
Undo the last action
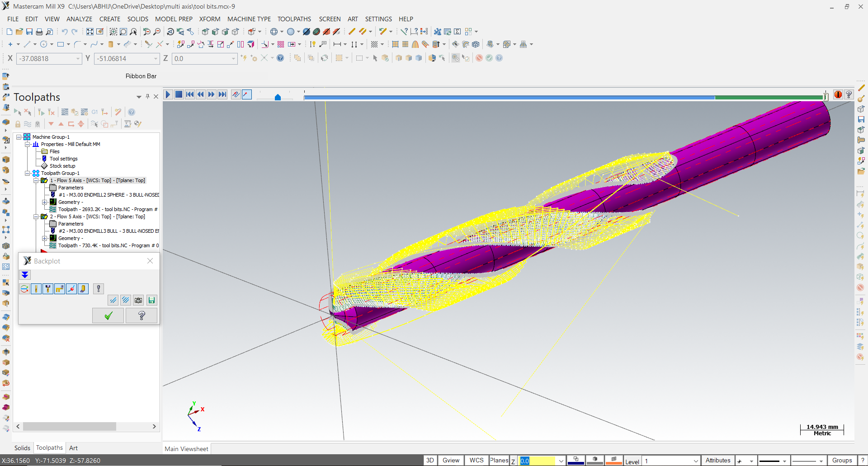[65, 32]
